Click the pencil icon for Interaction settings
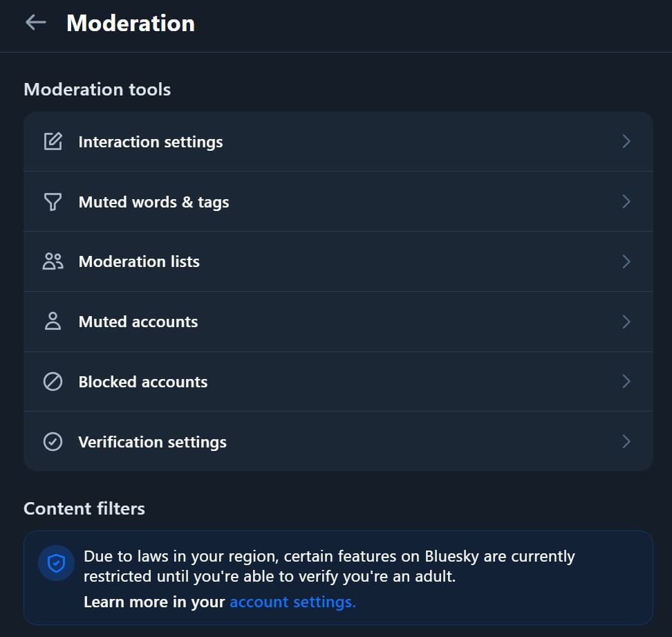Screen dimensions: 672x637 tap(53, 142)
